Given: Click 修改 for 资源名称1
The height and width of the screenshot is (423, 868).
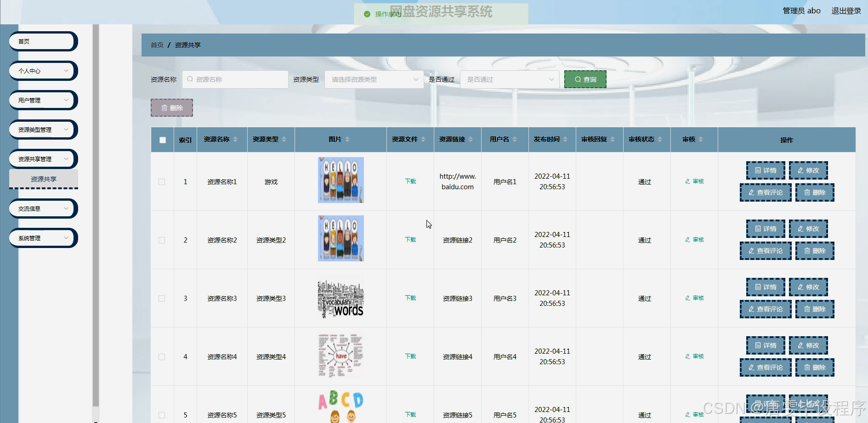Looking at the screenshot, I should pos(808,170).
